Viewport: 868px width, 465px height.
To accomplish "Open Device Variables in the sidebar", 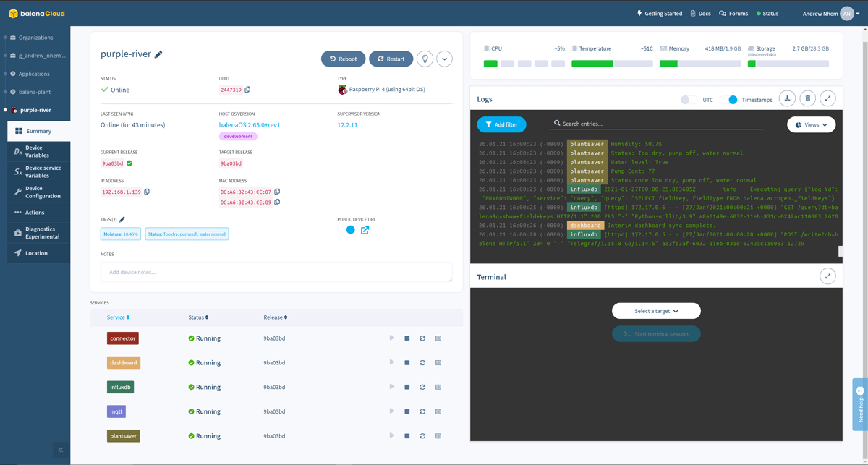I will tap(38, 151).
